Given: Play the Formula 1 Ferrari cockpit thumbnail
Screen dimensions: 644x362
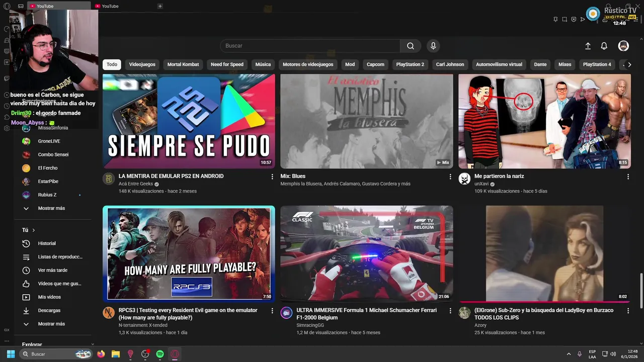Looking at the screenshot, I should [x=366, y=253].
